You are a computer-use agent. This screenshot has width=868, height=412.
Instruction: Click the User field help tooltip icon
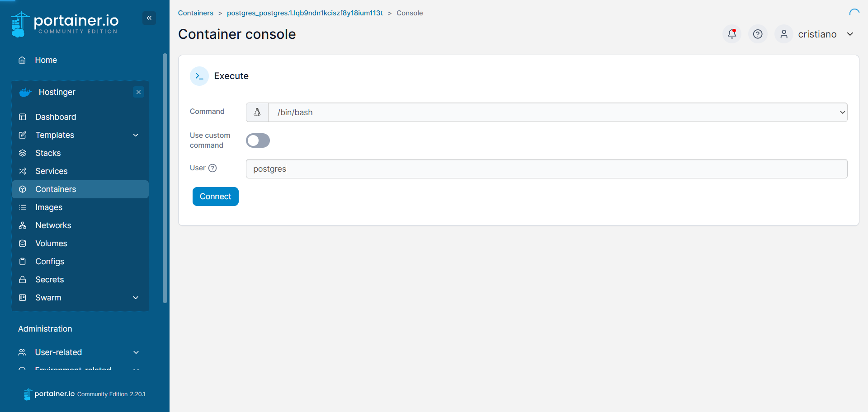pyautogui.click(x=212, y=168)
